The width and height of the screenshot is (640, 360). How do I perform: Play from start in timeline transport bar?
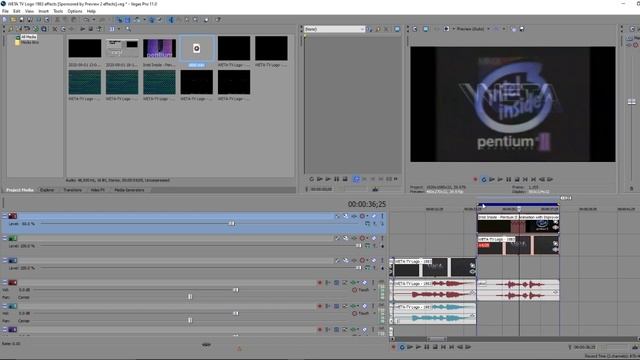click(x=410, y=347)
